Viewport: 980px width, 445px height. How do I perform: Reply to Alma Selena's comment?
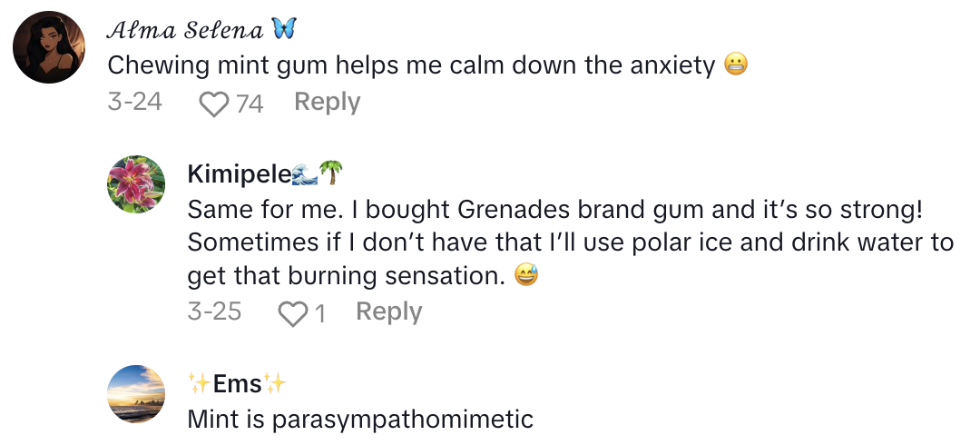[x=327, y=102]
